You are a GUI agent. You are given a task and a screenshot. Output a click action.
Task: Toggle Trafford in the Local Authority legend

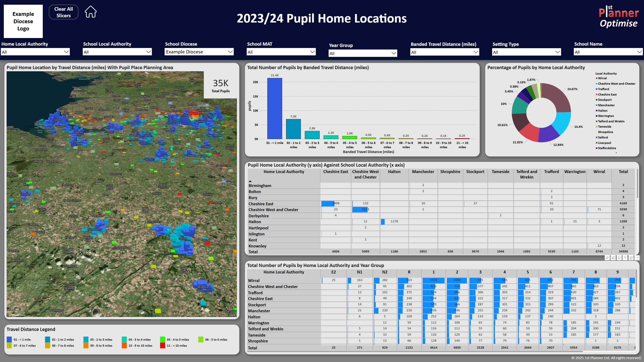(x=603, y=89)
